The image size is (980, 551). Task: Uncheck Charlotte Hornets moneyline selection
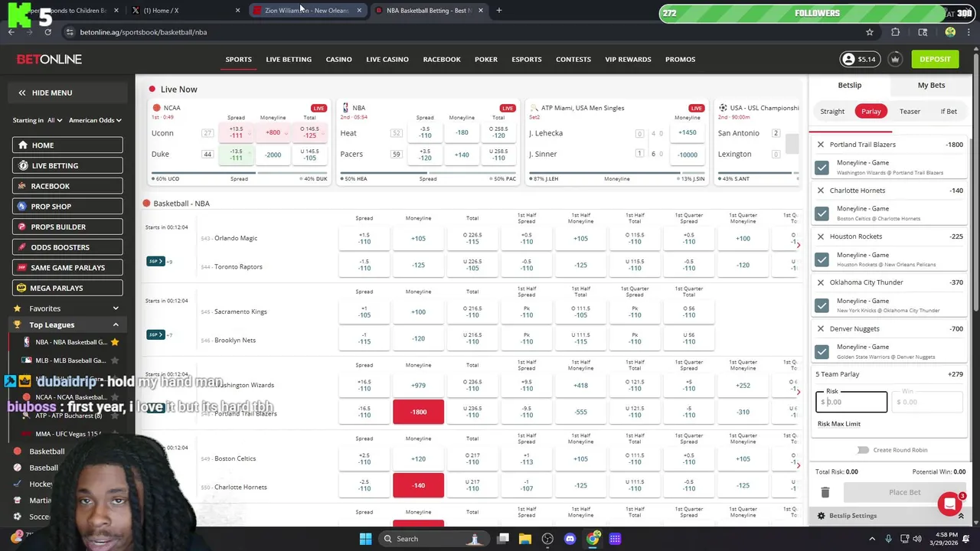coord(822,213)
